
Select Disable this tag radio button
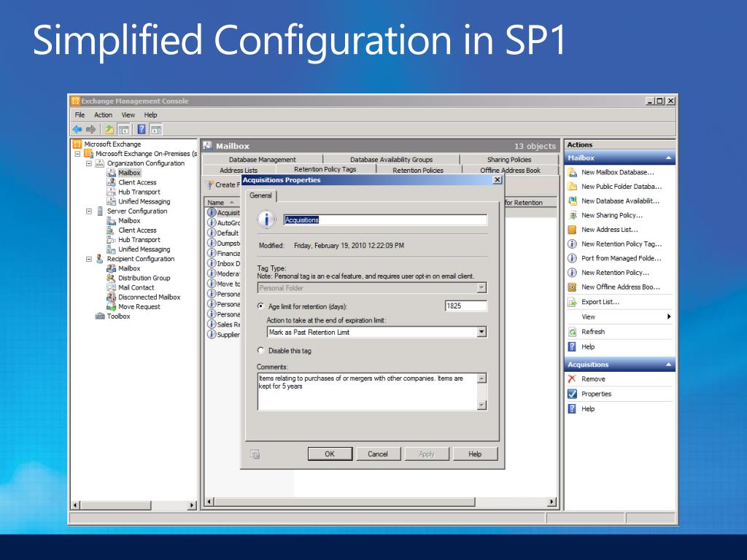[260, 351]
